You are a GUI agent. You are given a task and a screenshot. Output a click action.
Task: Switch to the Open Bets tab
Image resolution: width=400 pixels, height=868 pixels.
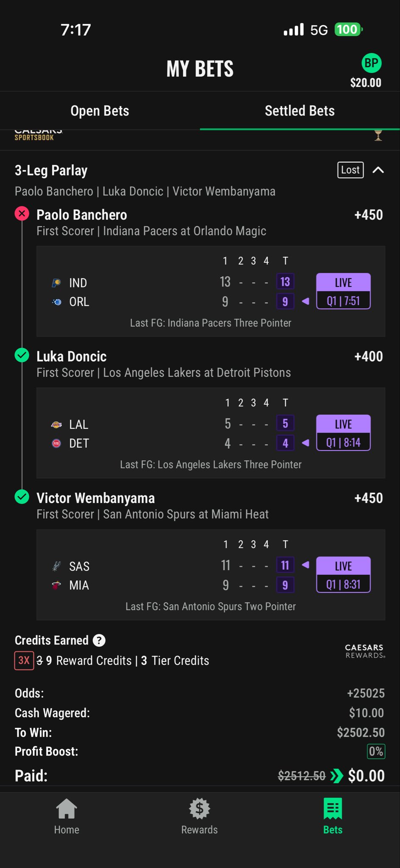pos(100,111)
